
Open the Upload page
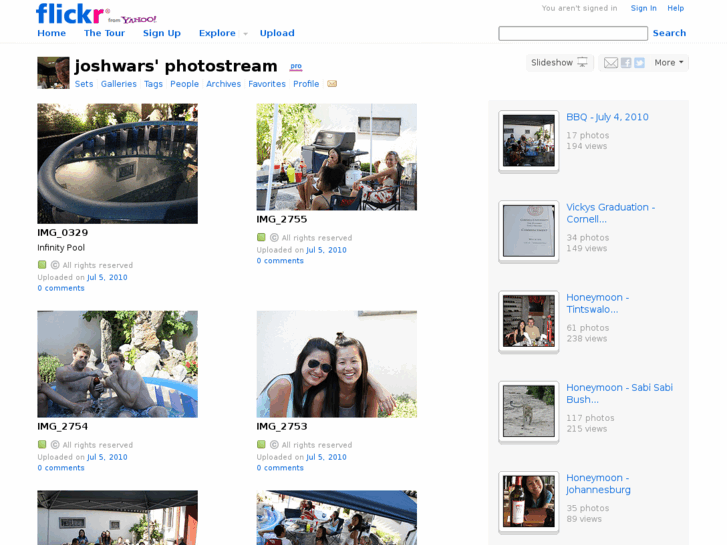(277, 33)
